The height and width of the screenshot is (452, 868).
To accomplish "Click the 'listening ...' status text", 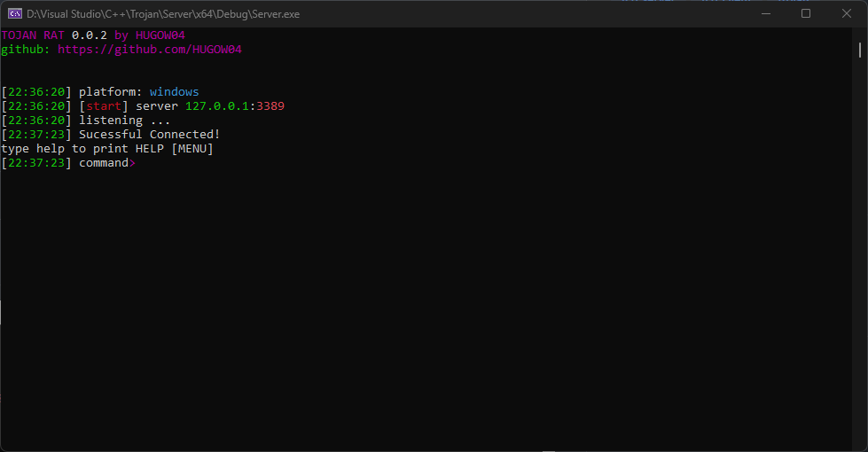I will point(124,121).
